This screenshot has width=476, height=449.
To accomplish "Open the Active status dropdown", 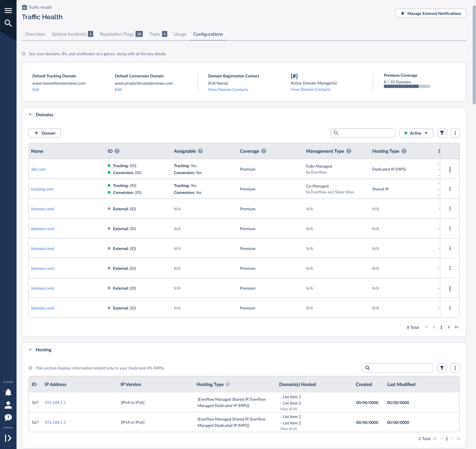I will [416, 133].
